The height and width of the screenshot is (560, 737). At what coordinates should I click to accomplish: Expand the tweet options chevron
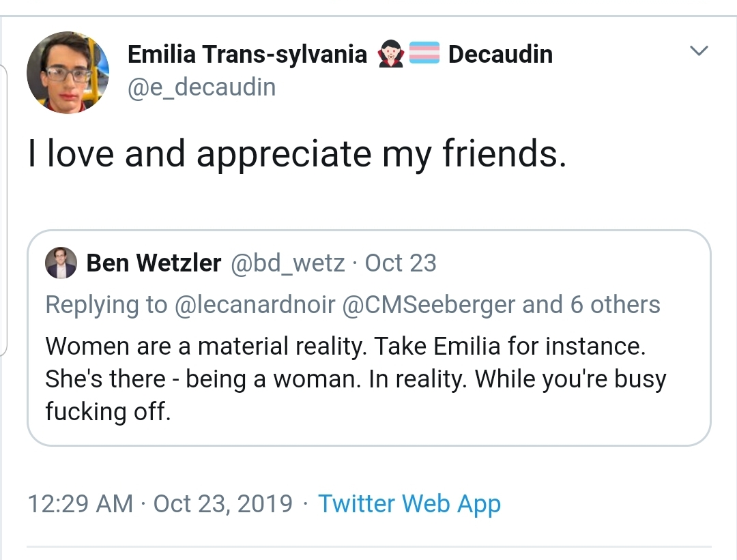pos(699,51)
